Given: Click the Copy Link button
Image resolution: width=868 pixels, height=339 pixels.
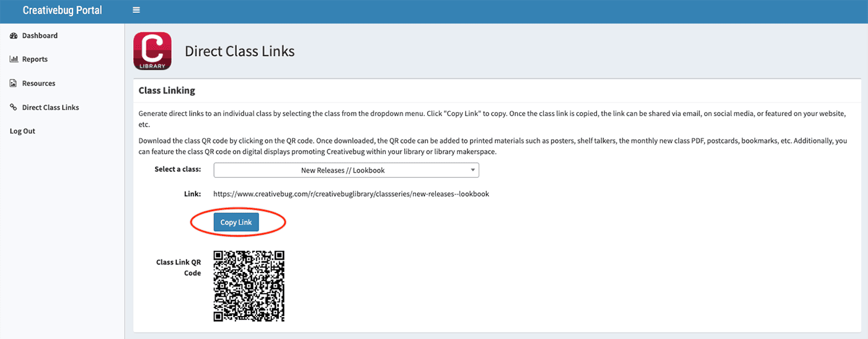Looking at the screenshot, I should (x=236, y=222).
